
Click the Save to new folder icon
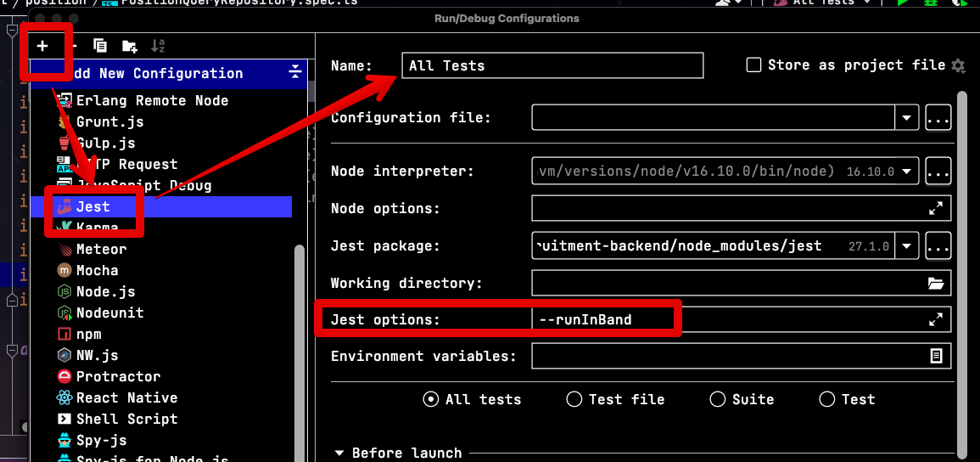129,46
